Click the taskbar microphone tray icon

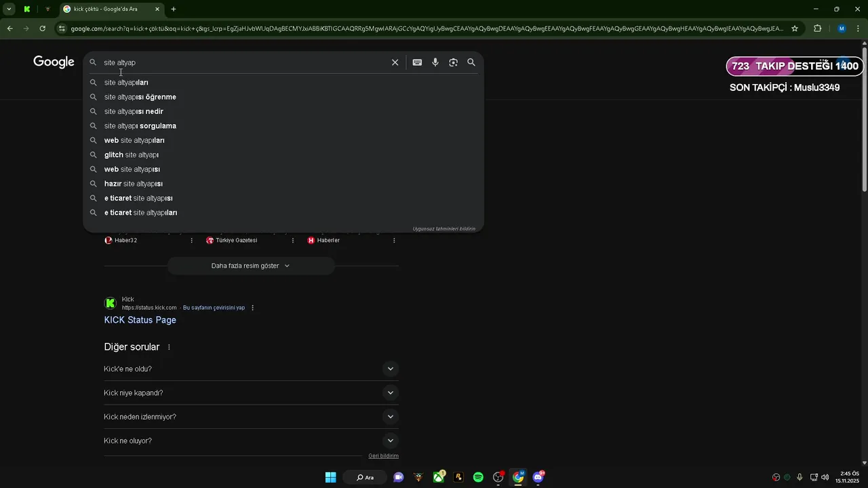pyautogui.click(x=800, y=477)
